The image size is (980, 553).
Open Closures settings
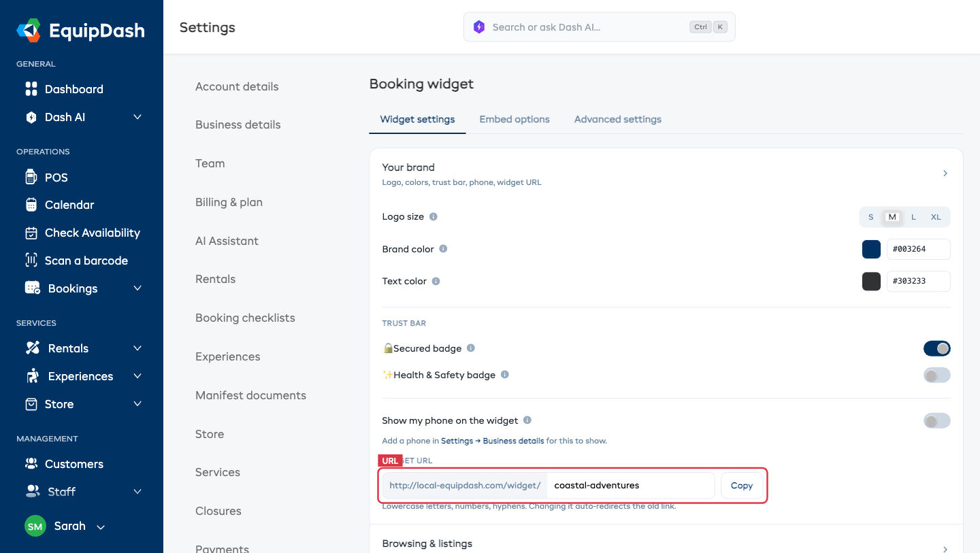point(218,511)
